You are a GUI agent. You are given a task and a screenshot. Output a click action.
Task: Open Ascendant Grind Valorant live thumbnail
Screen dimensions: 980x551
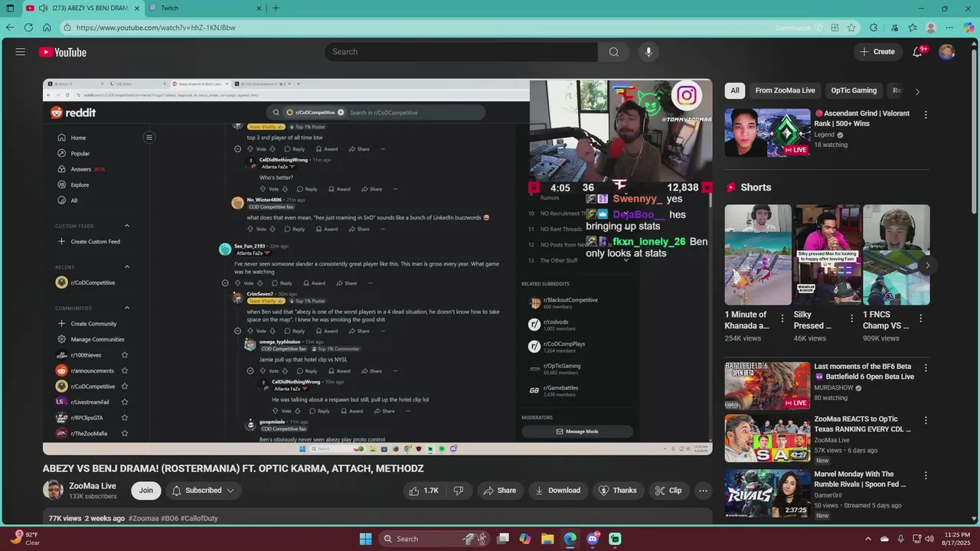point(767,132)
